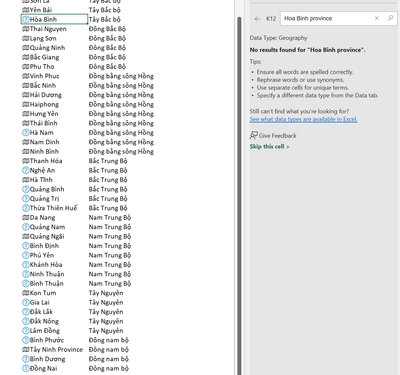The height and width of the screenshot is (375, 400).
Task: Select the cell 'Hưng Yên'
Action: tap(54, 114)
